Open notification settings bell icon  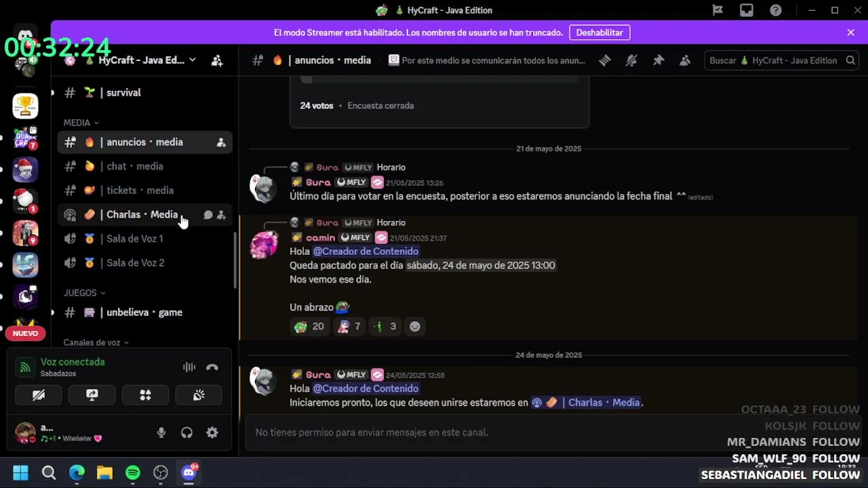click(x=631, y=60)
